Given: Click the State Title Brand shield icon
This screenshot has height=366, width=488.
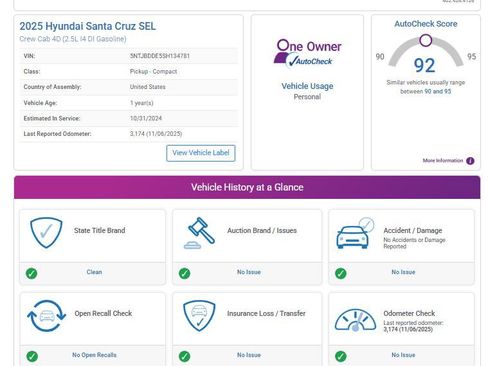Looking at the screenshot, I should 46,233.
